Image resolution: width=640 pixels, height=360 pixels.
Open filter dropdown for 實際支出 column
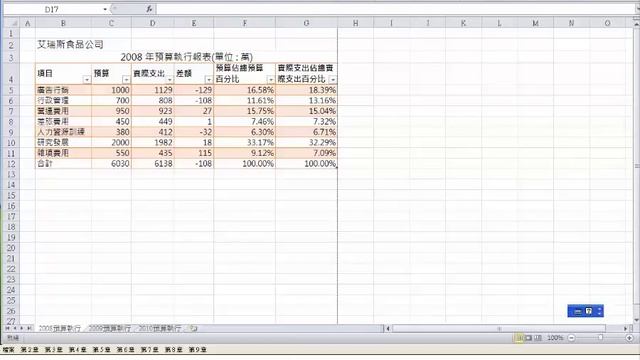(169, 80)
